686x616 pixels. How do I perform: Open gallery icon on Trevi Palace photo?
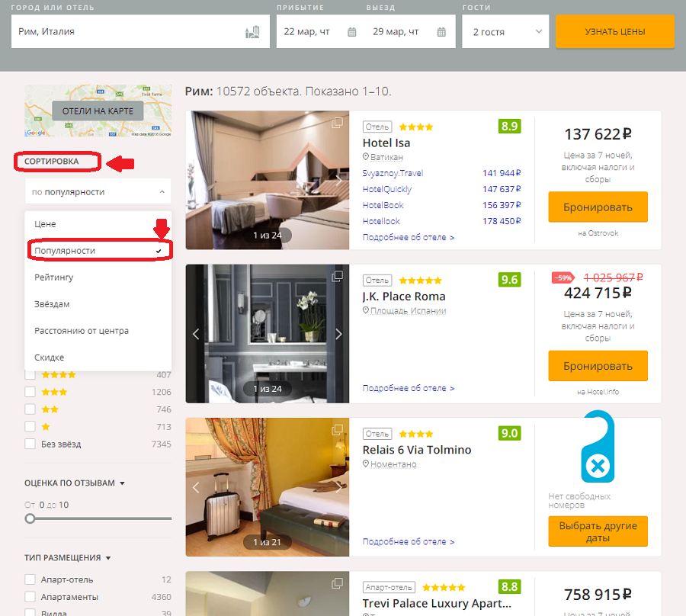coord(338,583)
